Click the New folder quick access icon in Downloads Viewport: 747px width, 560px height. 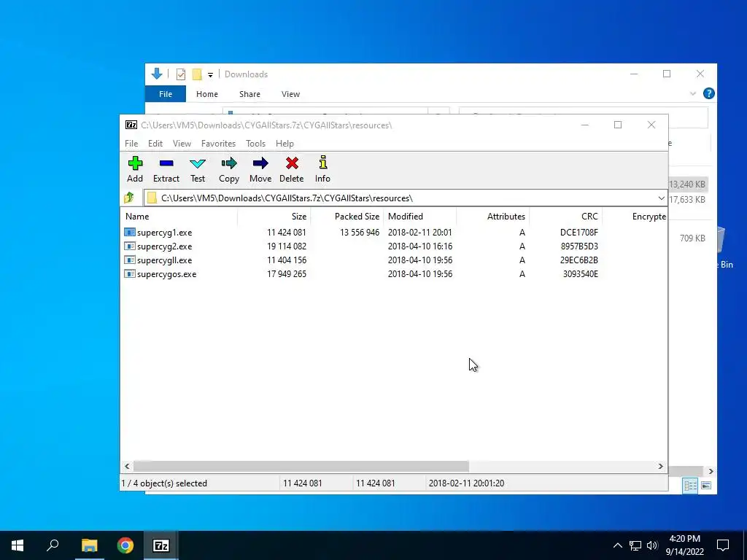(197, 74)
